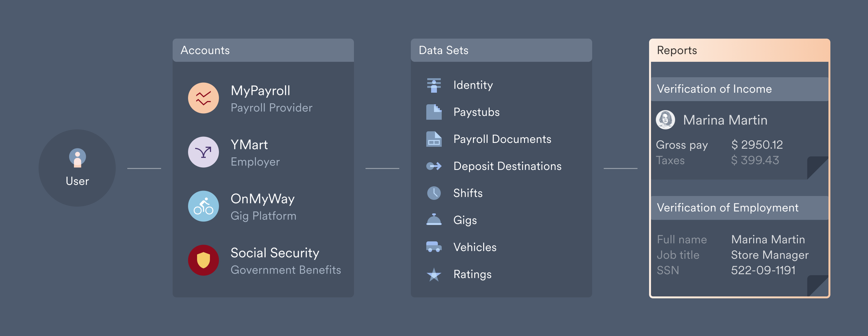The height and width of the screenshot is (336, 868).
Task: Select the Shifts clock icon
Action: 434,193
